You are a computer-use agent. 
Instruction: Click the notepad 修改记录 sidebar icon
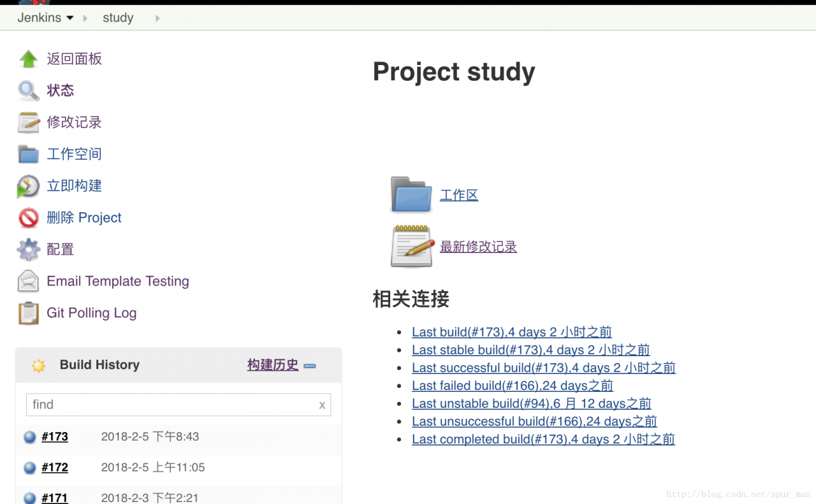click(x=28, y=122)
